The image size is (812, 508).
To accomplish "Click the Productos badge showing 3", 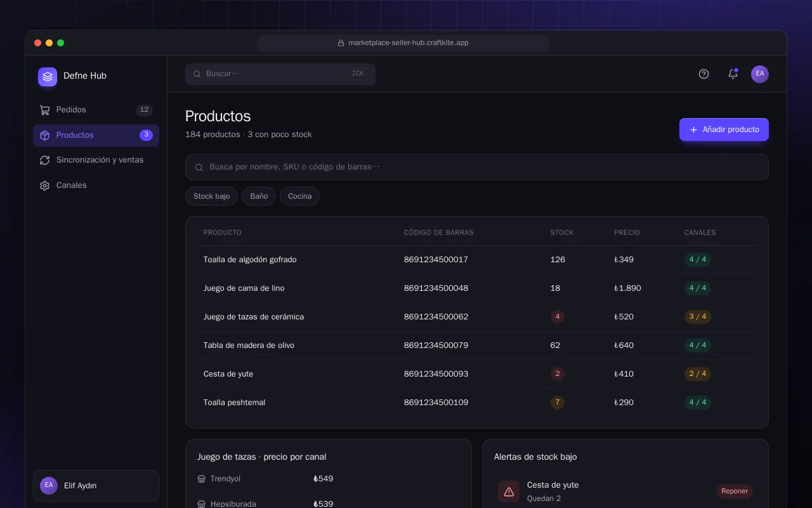I will click(x=146, y=135).
